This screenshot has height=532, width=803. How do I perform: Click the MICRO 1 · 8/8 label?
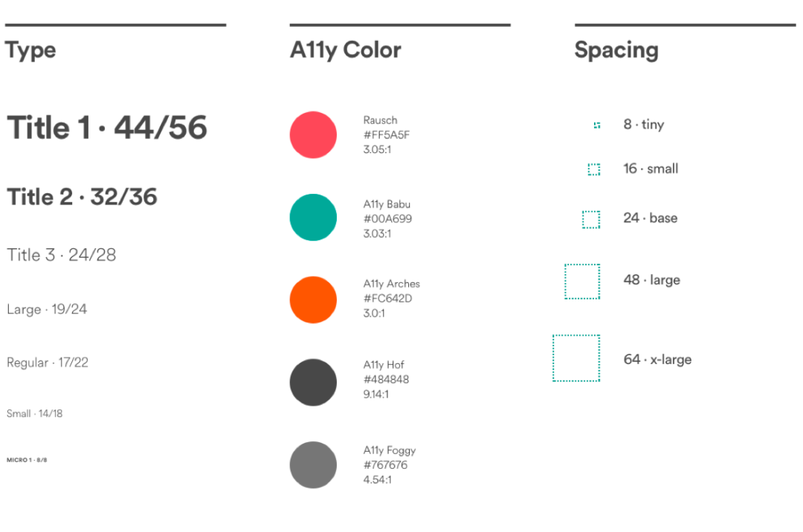[x=27, y=460]
